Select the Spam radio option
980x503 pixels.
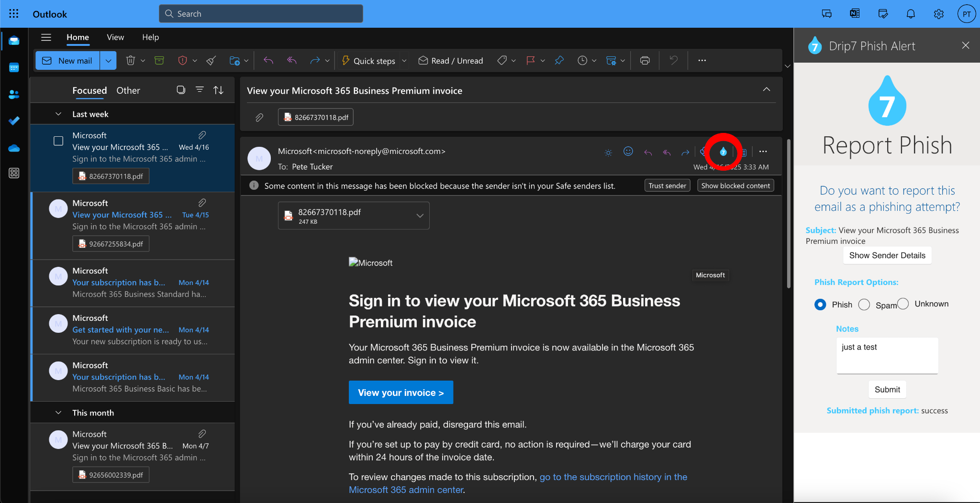coord(864,305)
